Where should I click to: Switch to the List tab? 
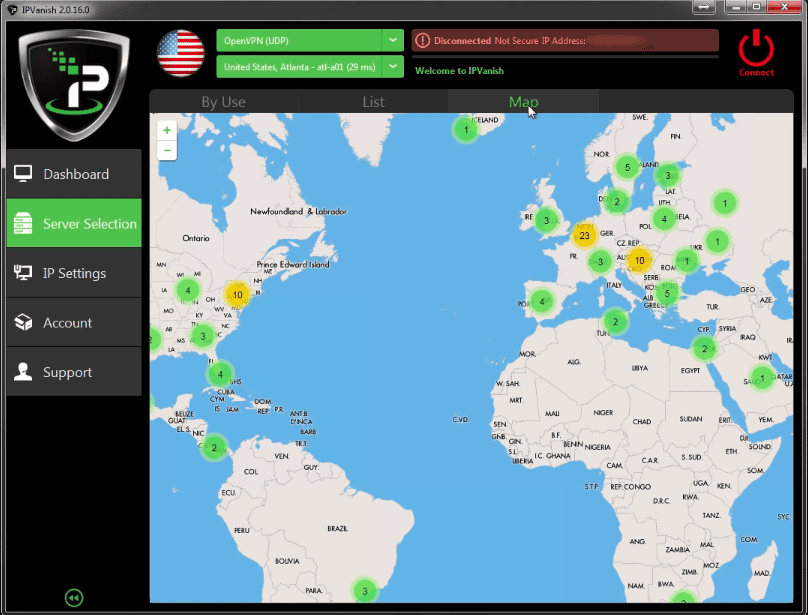373,102
